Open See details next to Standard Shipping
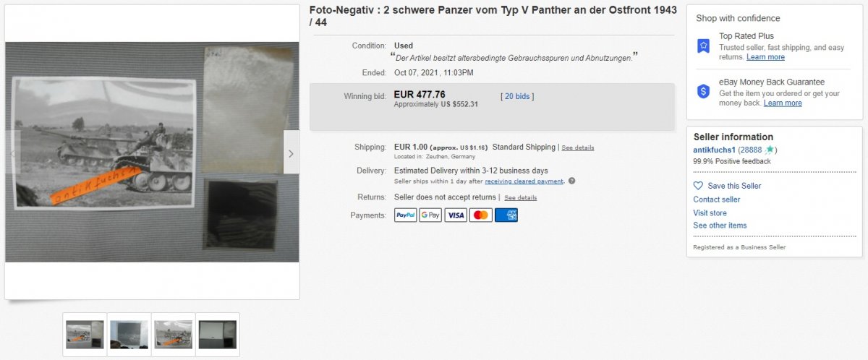 pos(578,147)
